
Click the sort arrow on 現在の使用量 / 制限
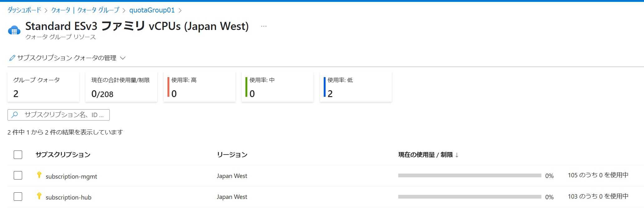457,155
